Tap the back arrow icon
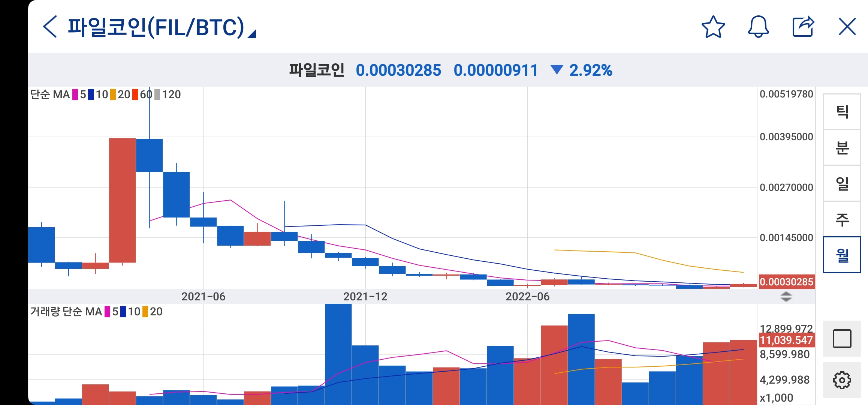 click(x=50, y=27)
